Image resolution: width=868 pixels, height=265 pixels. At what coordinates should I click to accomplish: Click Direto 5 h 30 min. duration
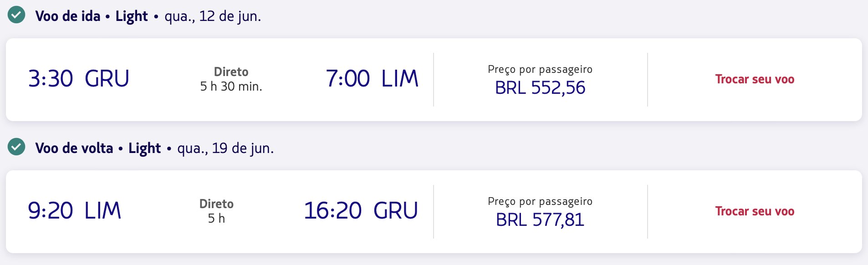231,79
